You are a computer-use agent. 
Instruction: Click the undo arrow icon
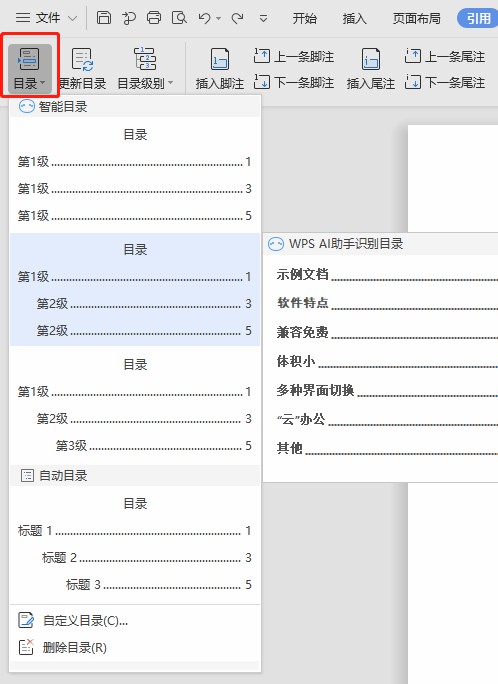click(204, 18)
